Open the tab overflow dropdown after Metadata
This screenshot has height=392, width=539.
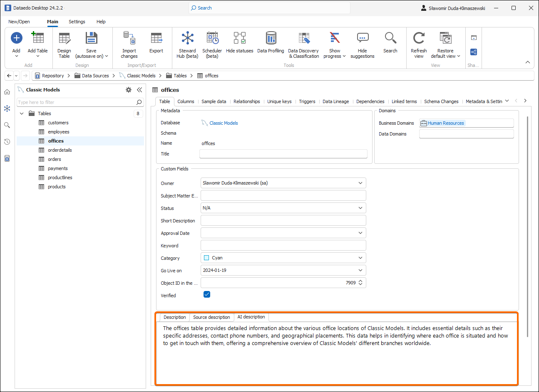tap(507, 101)
